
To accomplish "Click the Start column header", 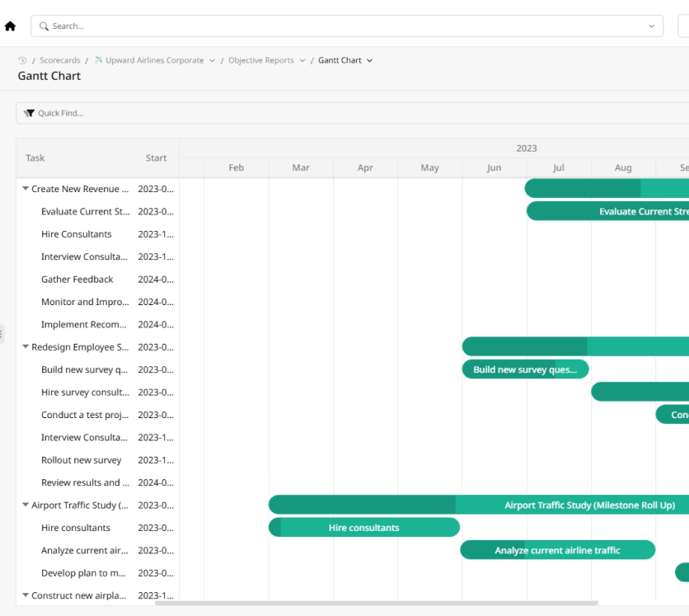I will [156, 158].
